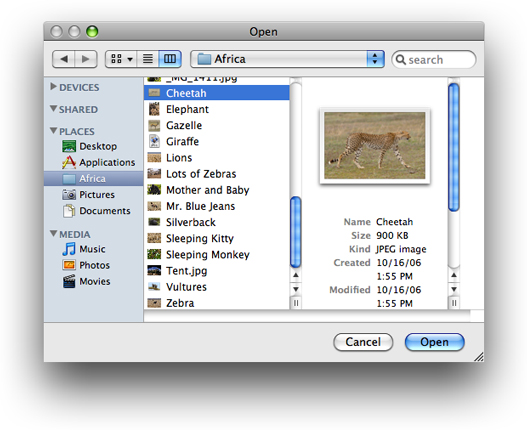
Task: Select the Lions file icon
Action: [x=154, y=157]
